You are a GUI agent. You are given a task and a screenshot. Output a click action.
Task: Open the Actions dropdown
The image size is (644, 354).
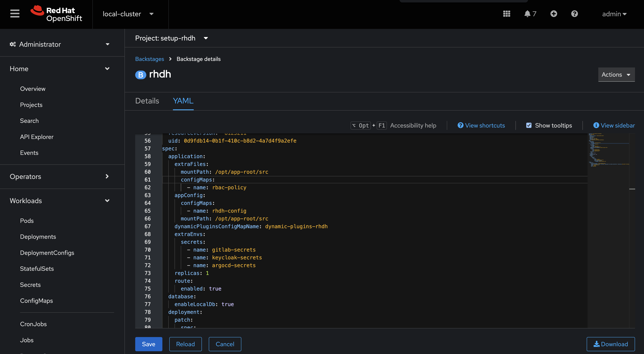tap(616, 74)
